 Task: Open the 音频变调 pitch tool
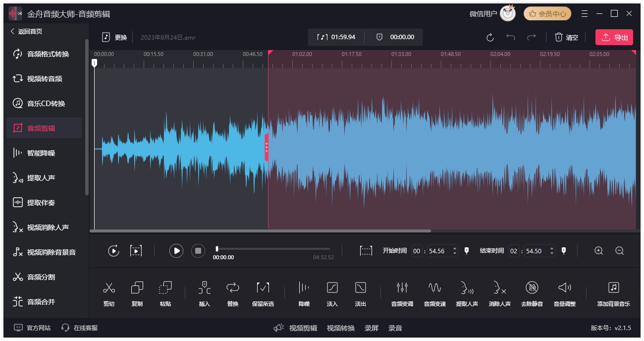(x=402, y=294)
